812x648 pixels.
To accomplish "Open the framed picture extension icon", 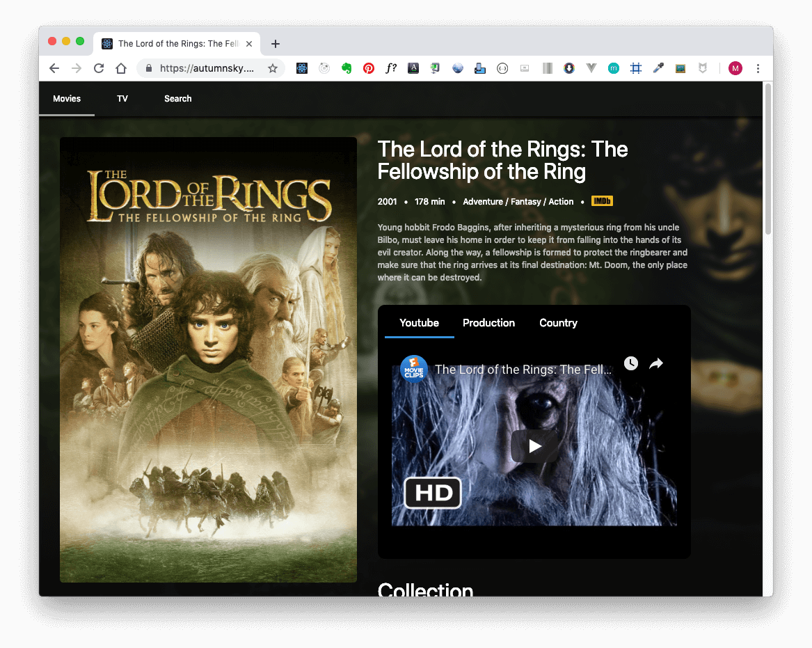I will [680, 68].
